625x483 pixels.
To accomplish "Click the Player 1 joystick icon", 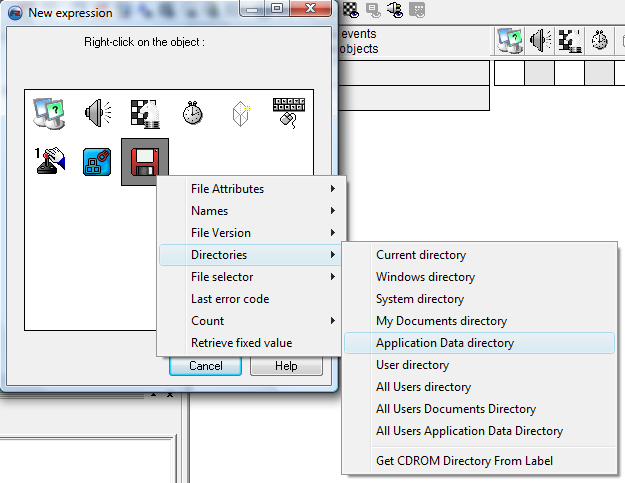I will coord(48,161).
